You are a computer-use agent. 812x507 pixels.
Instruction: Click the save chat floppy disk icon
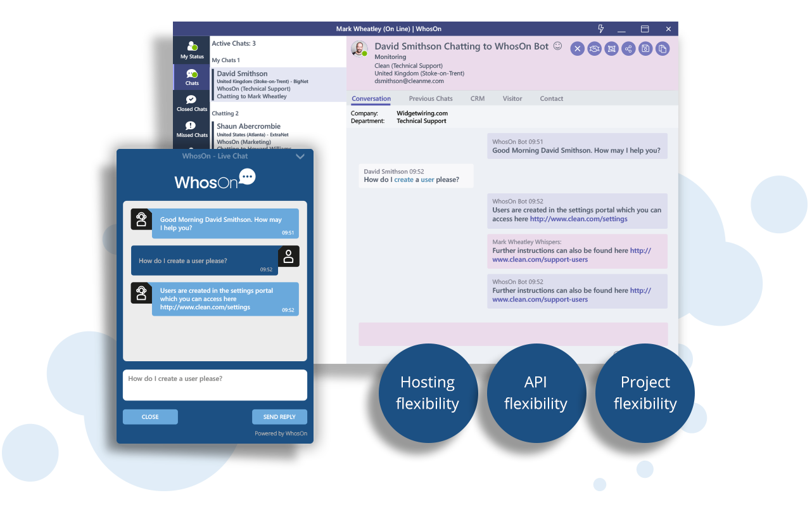click(645, 49)
